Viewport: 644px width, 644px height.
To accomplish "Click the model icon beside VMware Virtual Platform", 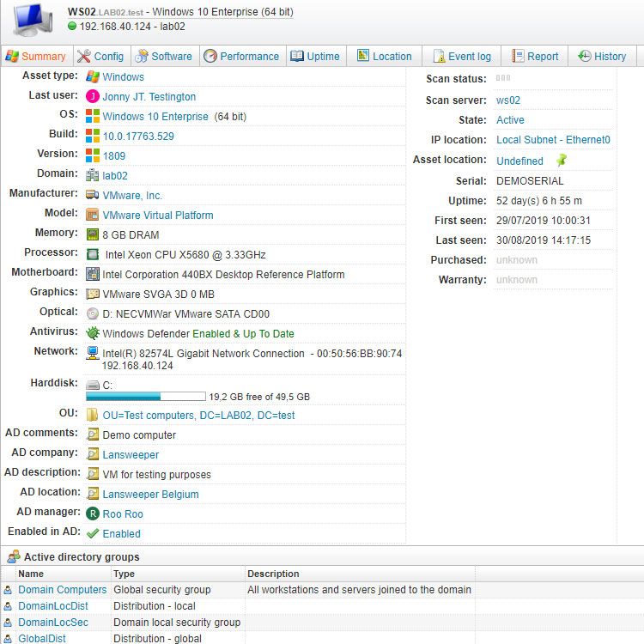I will [x=93, y=215].
